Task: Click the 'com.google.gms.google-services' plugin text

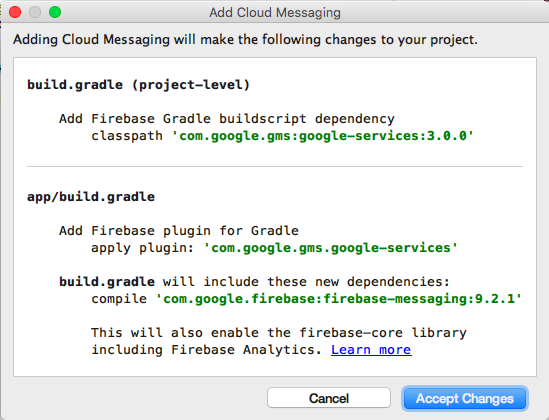Action: coord(331,248)
